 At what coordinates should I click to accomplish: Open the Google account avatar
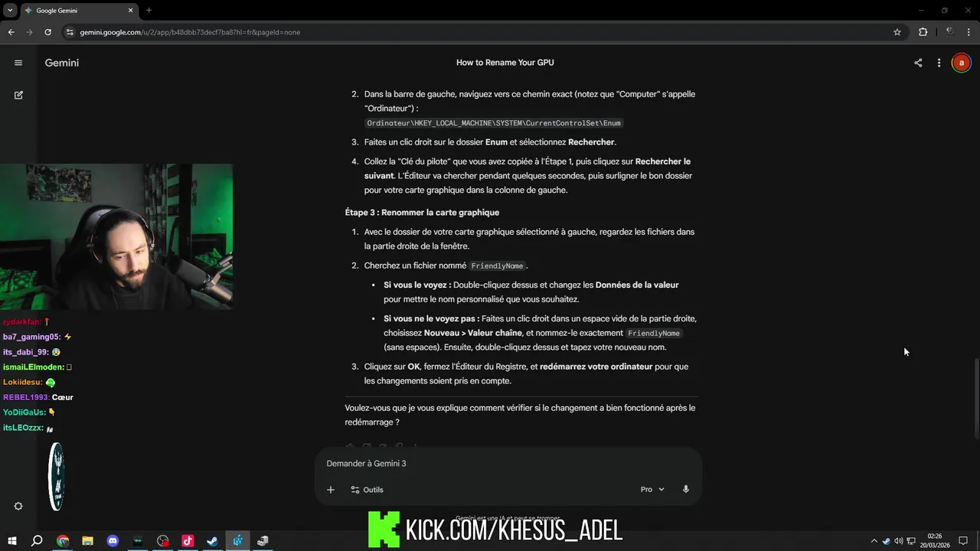961,63
